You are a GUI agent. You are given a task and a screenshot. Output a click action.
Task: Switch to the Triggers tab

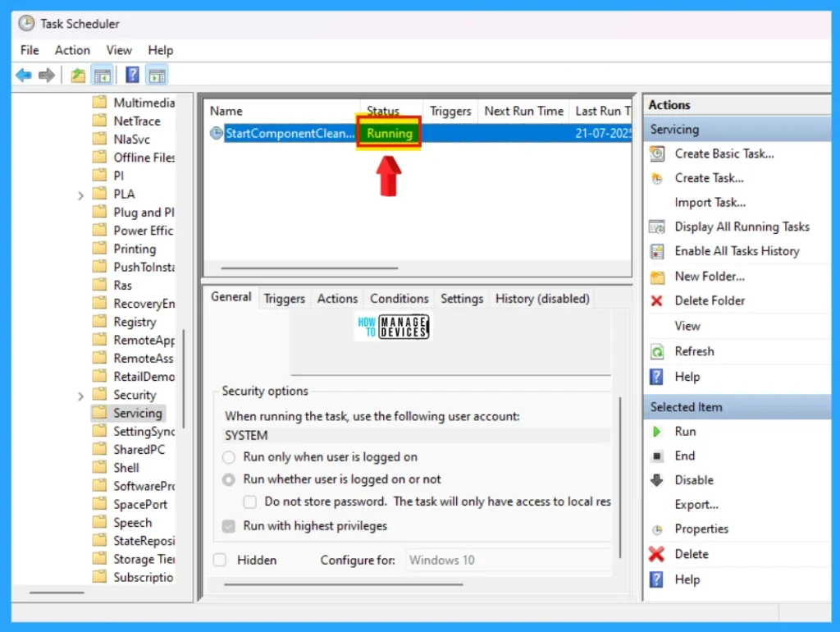(284, 299)
